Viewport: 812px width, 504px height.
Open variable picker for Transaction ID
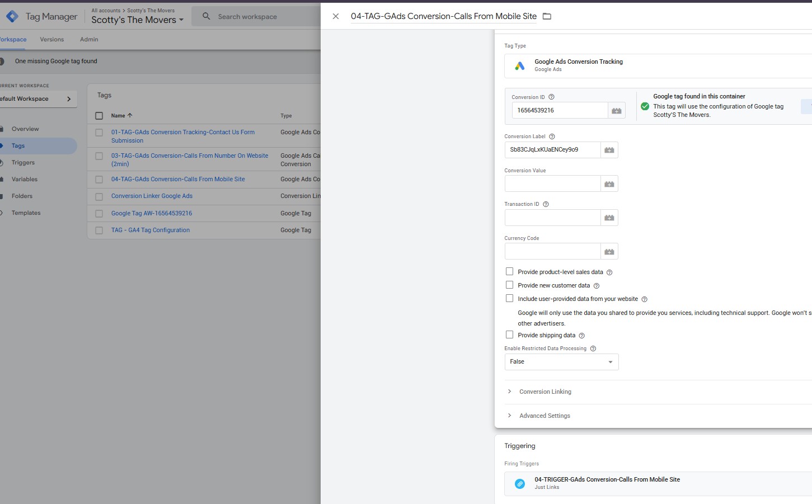click(x=609, y=218)
